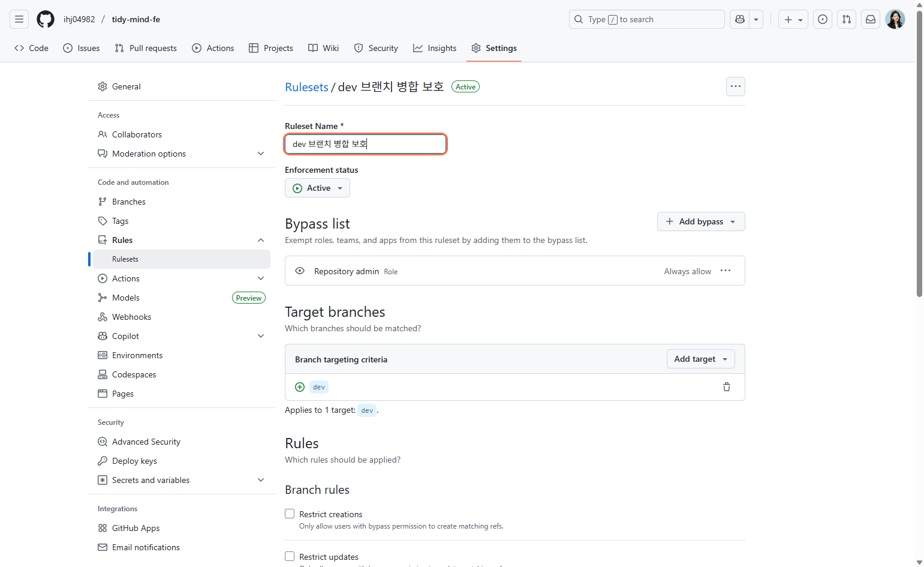This screenshot has height=567, width=924.
Task: Open Tags settings page
Action: (x=182, y=221)
